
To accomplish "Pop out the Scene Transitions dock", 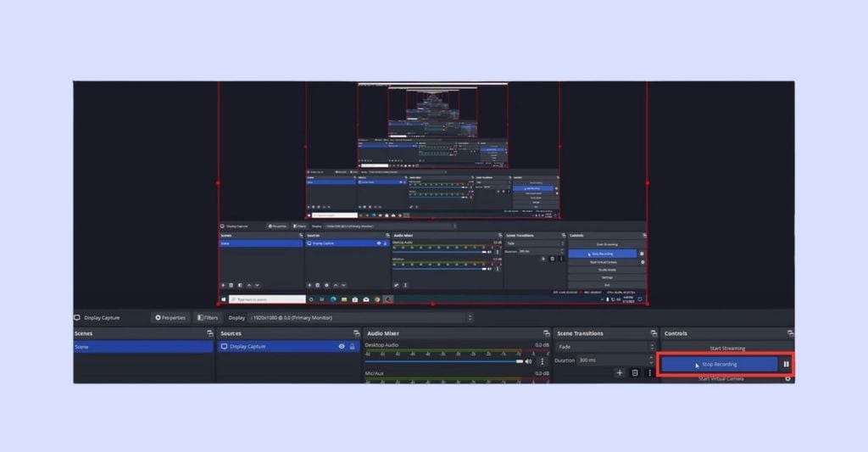I will [x=654, y=333].
